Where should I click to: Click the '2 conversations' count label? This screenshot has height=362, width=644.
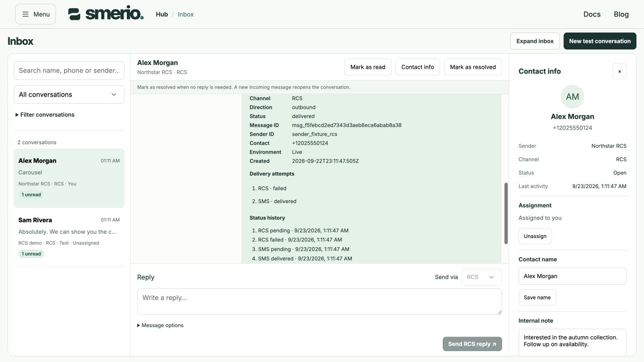[37, 142]
